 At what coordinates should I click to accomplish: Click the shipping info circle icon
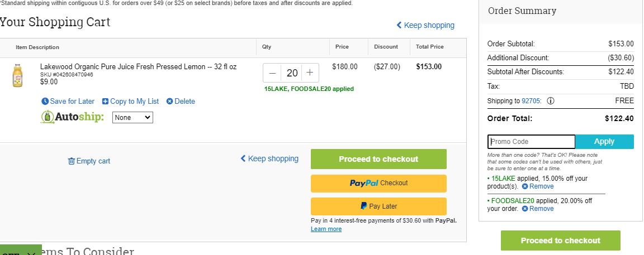[x=550, y=101]
